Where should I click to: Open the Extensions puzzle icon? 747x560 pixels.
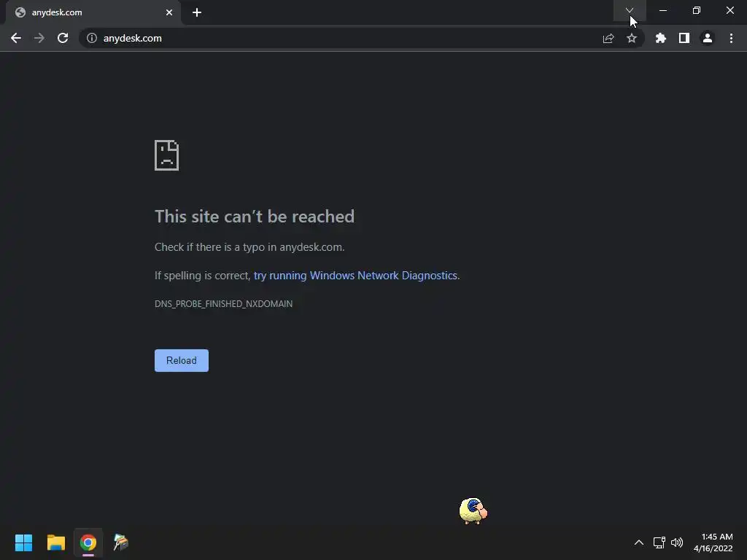pos(661,38)
